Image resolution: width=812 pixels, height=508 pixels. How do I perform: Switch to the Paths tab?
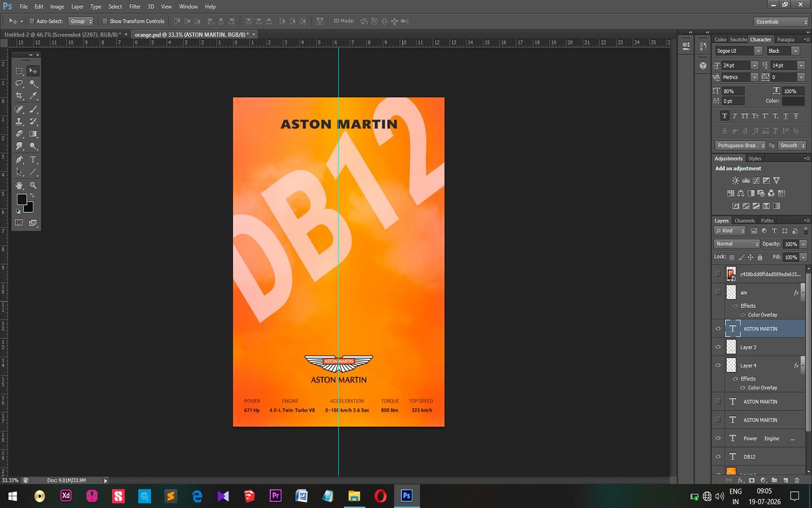coord(767,220)
